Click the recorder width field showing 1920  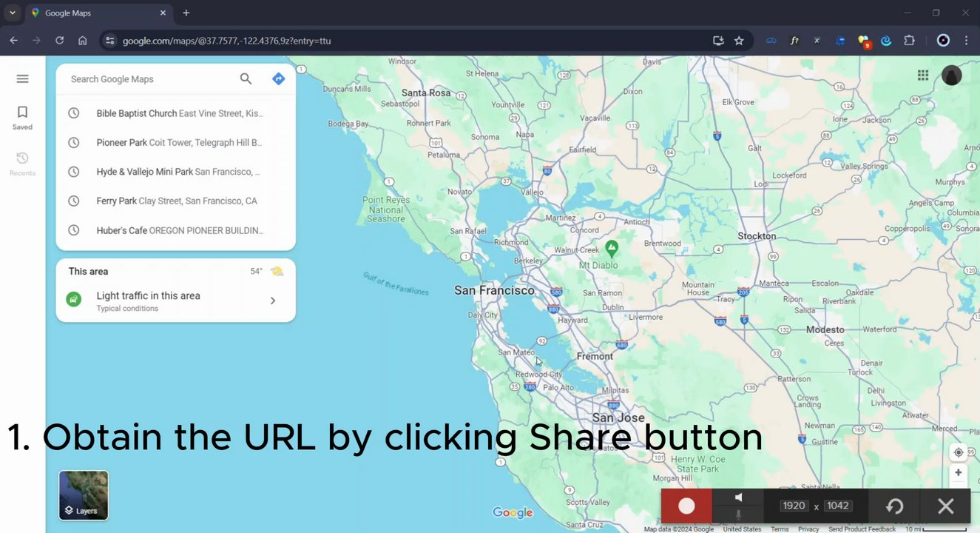click(x=794, y=506)
